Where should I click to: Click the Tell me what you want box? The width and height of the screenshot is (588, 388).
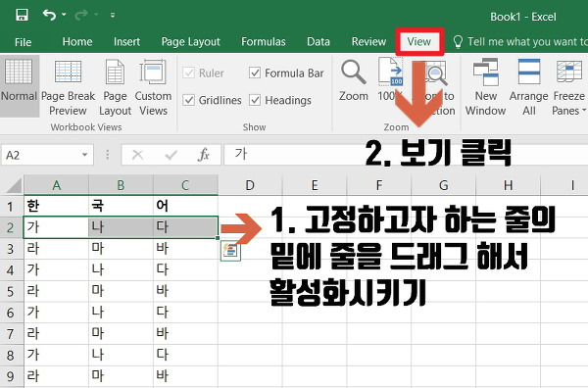(521, 41)
